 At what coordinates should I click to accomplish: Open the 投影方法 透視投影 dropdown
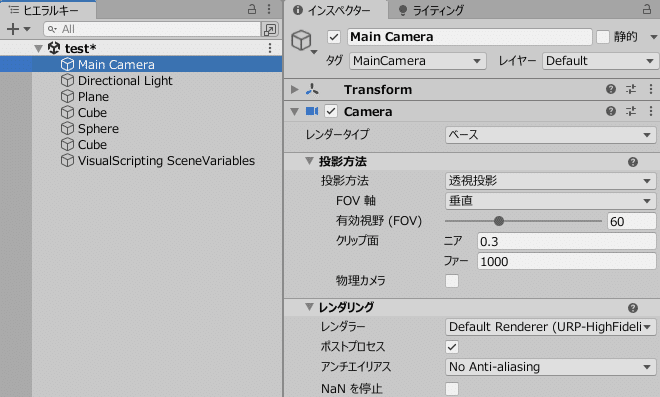pos(550,181)
